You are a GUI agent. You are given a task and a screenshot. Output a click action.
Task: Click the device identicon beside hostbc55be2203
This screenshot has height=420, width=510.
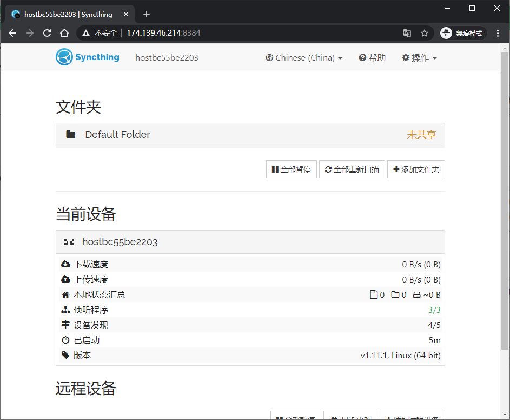(69, 242)
